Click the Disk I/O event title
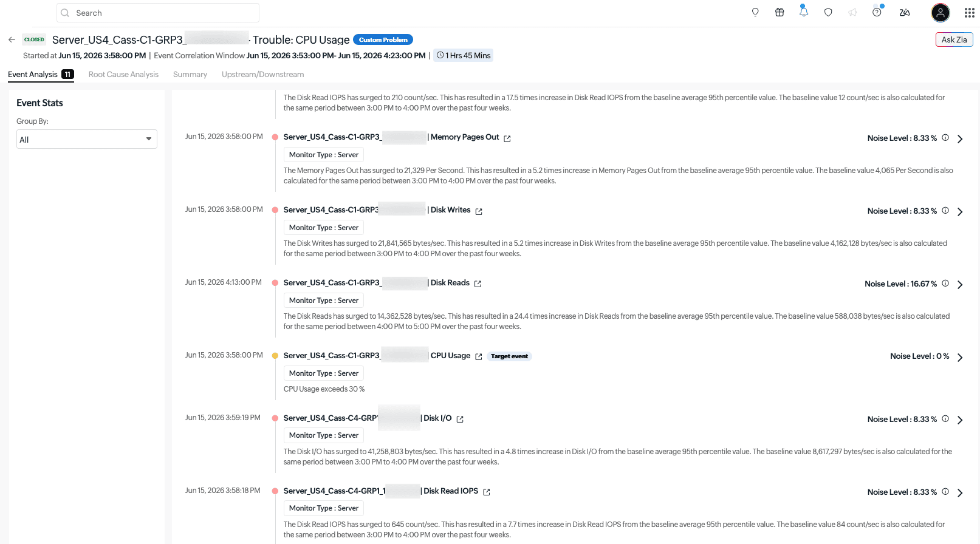 (x=368, y=418)
